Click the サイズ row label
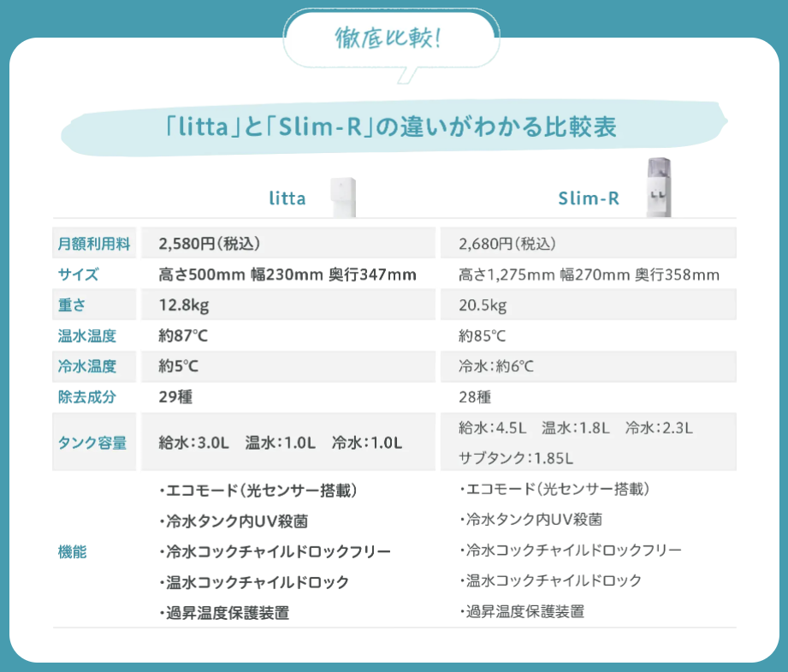This screenshot has height=672, width=788. (79, 274)
